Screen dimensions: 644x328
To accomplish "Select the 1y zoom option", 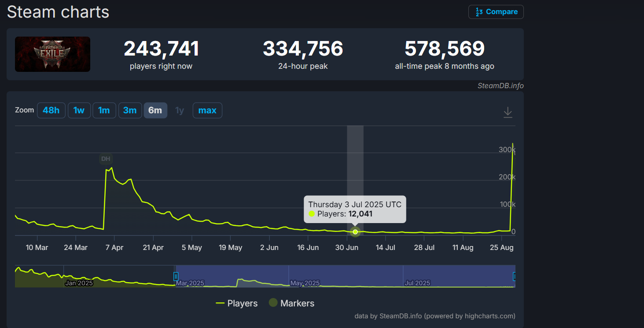I will pyautogui.click(x=180, y=110).
